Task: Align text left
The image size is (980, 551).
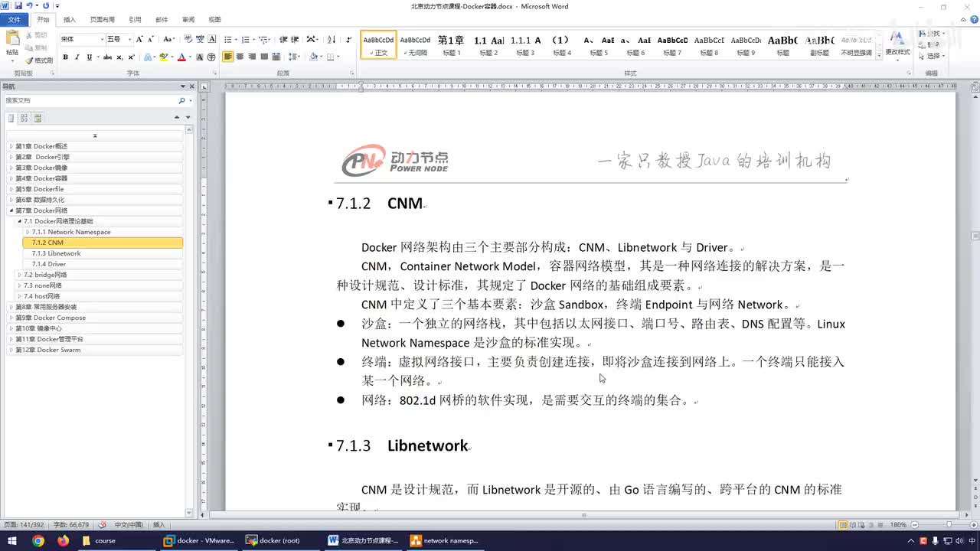Action: tap(228, 57)
